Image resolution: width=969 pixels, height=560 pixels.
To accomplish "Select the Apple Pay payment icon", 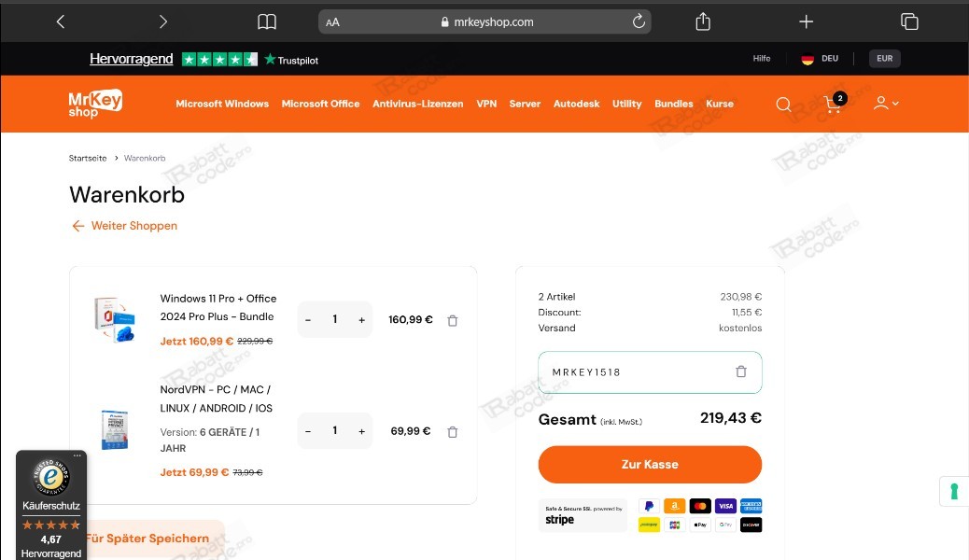I will click(700, 525).
